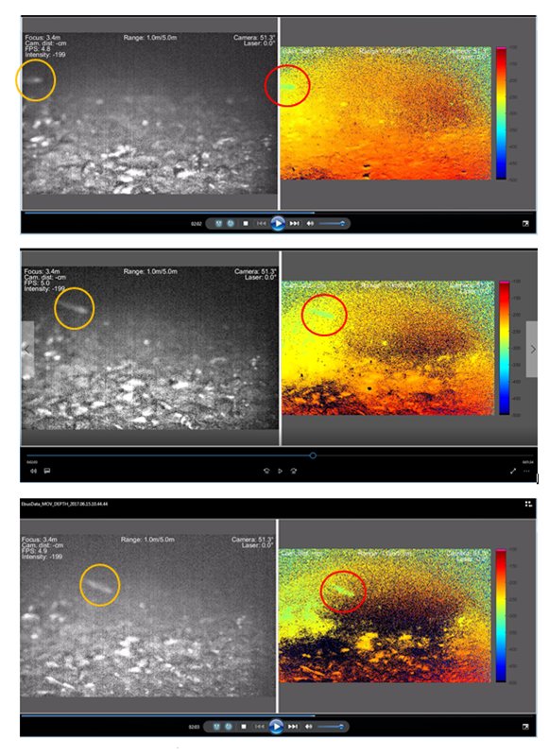Stop playback in the bottom player
549x756 pixels.
click(x=244, y=726)
